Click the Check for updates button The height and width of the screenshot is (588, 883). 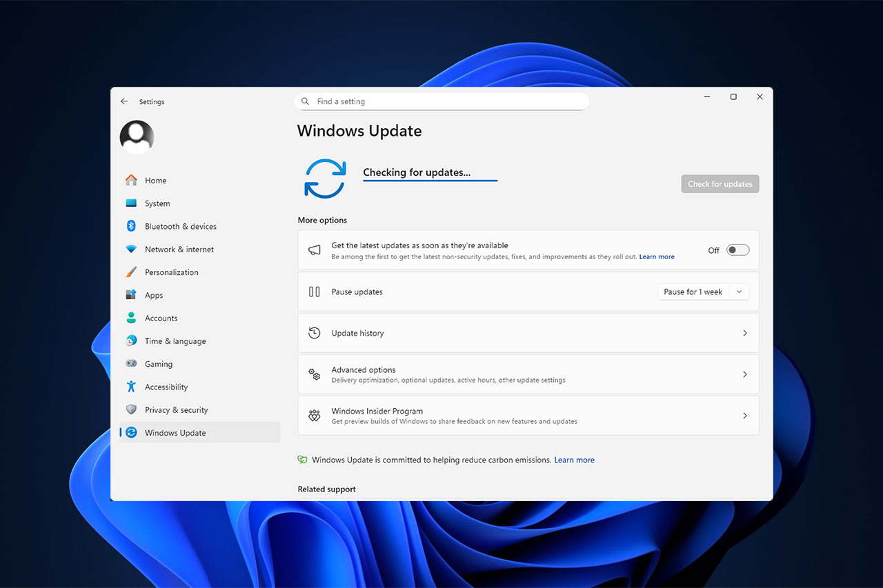pyautogui.click(x=720, y=184)
